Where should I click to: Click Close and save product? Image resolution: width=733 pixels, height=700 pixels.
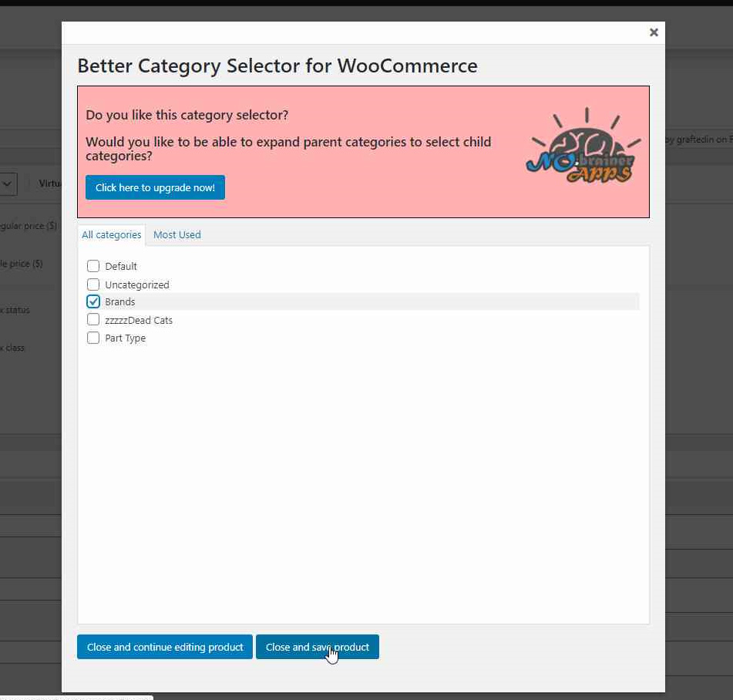coord(318,647)
